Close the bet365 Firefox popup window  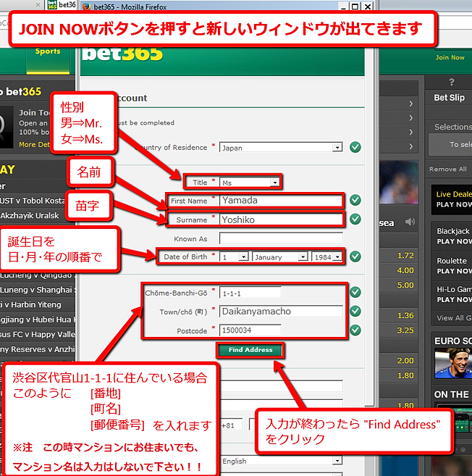click(x=367, y=7)
